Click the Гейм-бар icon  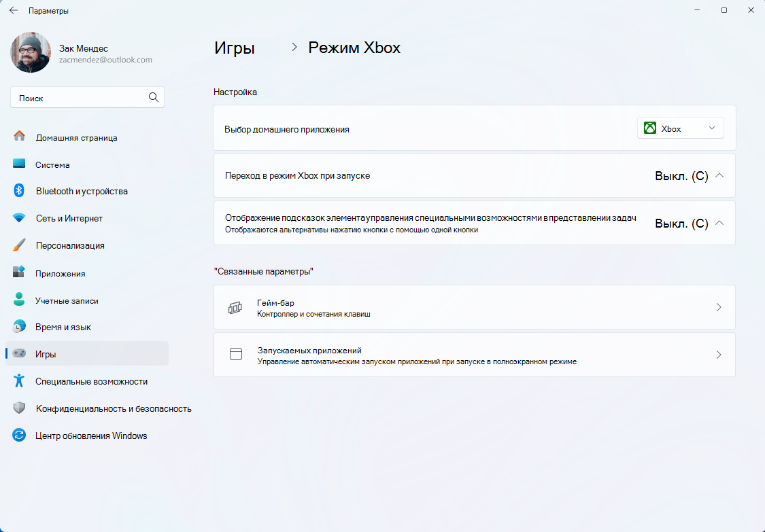235,307
